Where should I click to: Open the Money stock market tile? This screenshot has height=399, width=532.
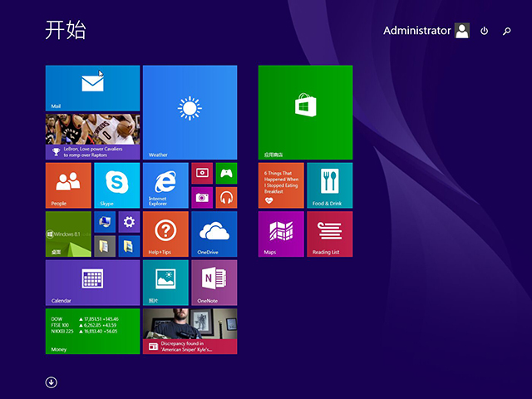tap(92, 332)
